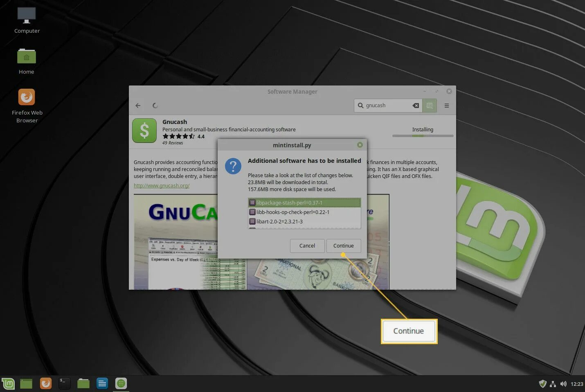
Task: Open the Software Manager hamburger menu
Action: (447, 106)
